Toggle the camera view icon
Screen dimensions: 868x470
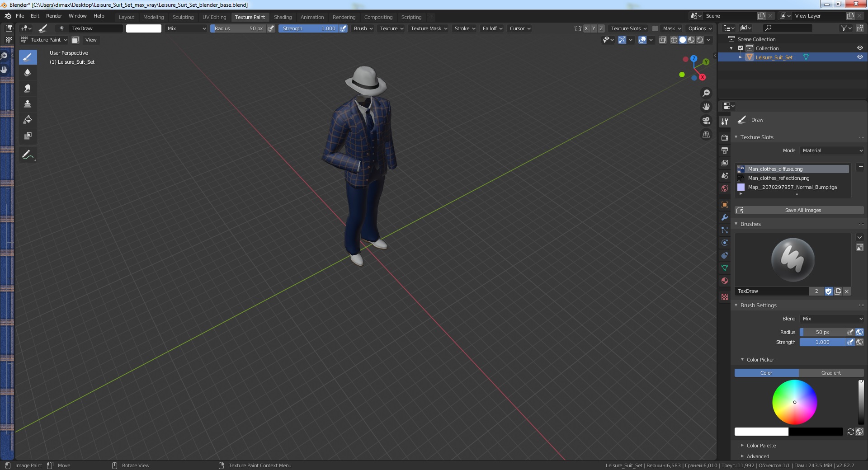coord(706,121)
